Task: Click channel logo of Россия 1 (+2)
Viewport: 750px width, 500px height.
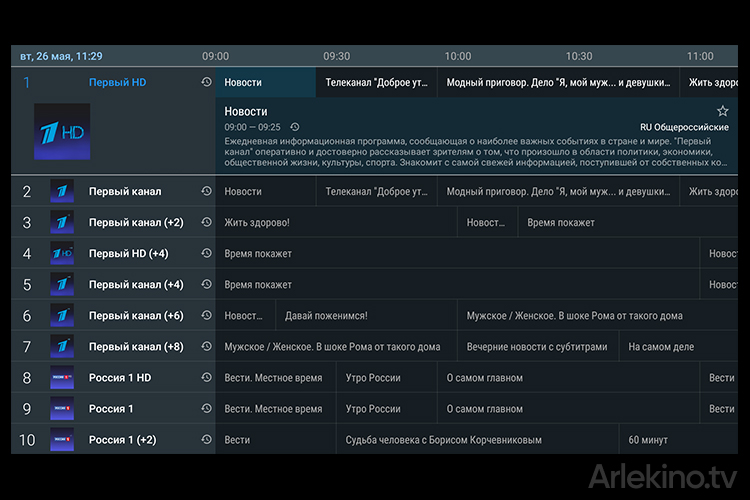Action: [x=62, y=439]
